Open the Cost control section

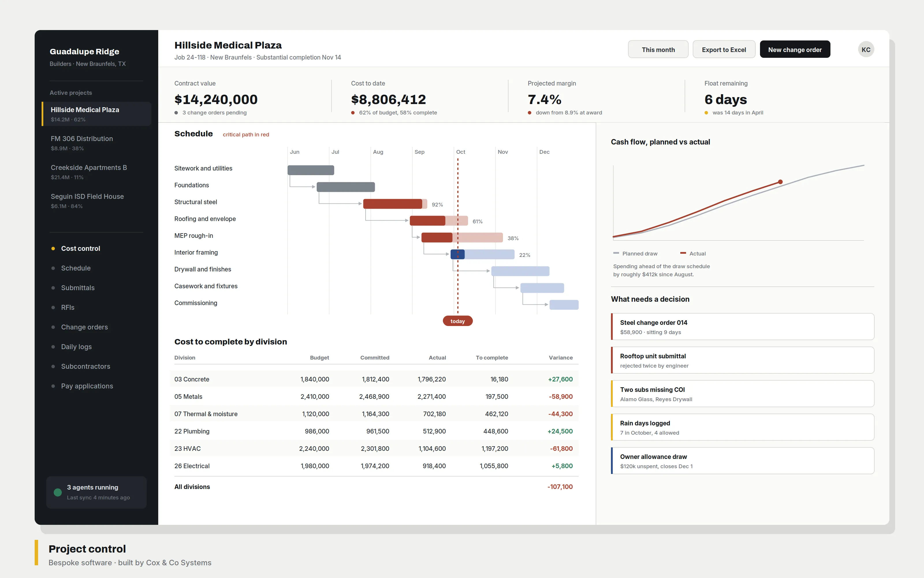[81, 249]
